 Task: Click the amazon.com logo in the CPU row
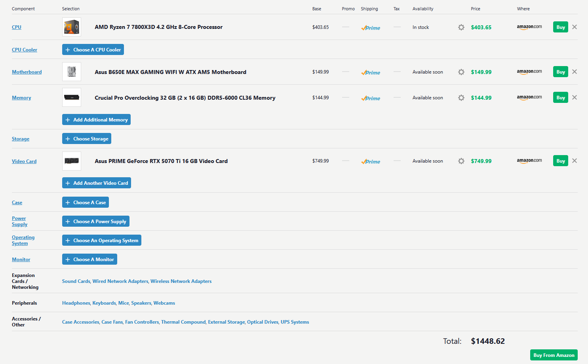pos(529,27)
